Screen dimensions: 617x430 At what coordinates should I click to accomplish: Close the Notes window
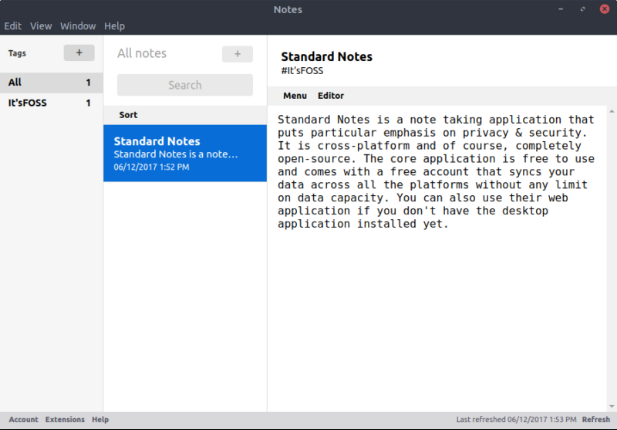604,9
